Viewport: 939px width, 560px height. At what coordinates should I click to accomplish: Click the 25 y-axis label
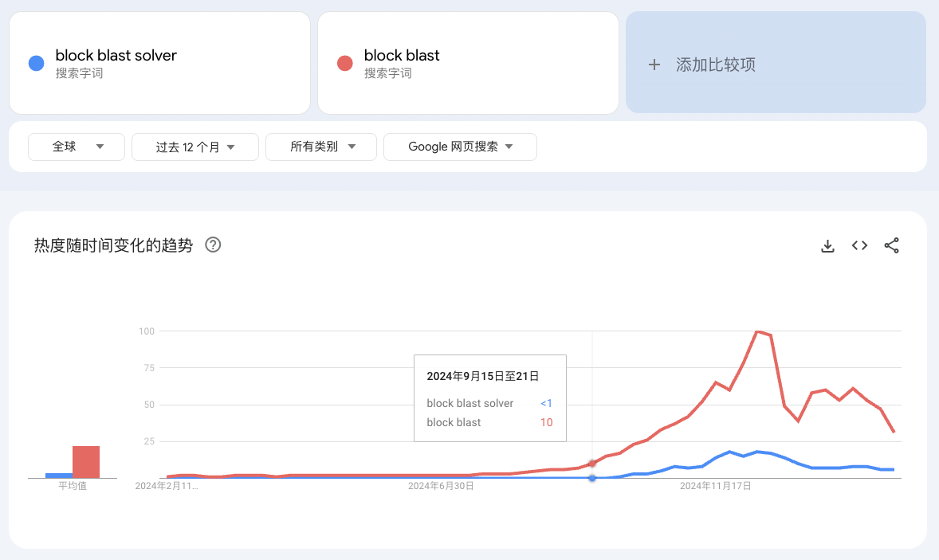[x=149, y=441]
